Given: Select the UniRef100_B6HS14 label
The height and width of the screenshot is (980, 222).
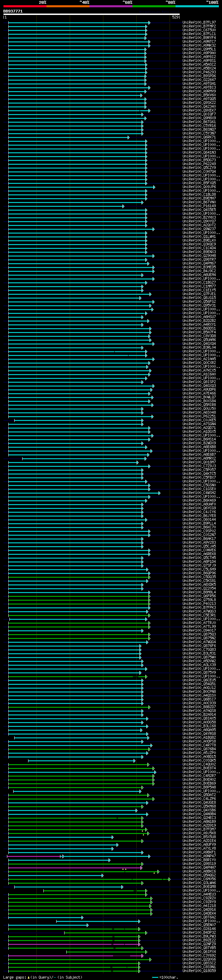Looking at the screenshot, I should (199, 439).
